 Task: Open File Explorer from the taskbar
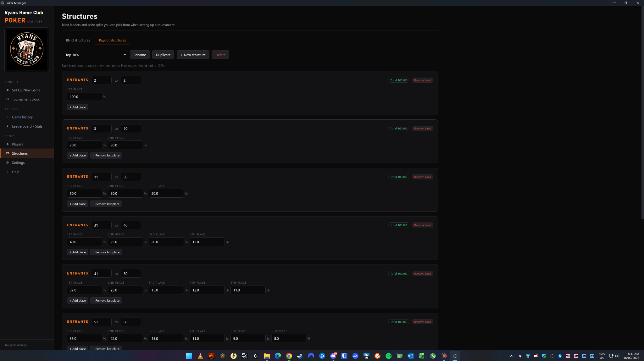(x=267, y=356)
